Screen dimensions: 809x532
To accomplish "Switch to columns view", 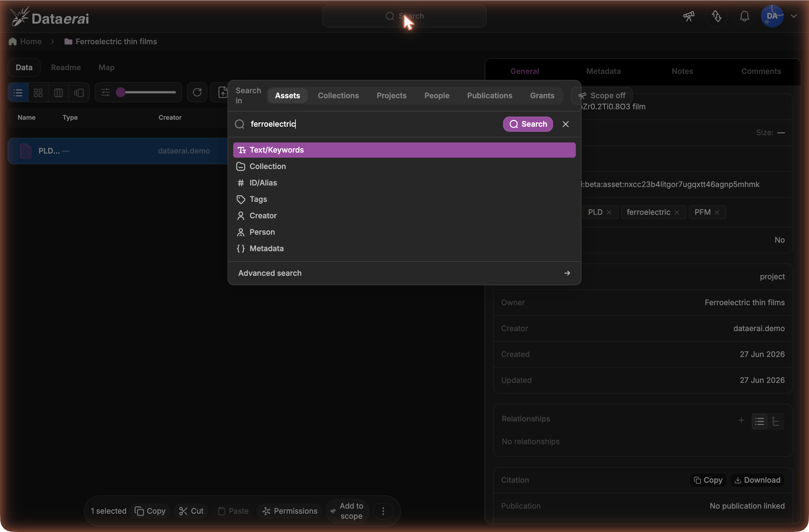I will click(58, 92).
